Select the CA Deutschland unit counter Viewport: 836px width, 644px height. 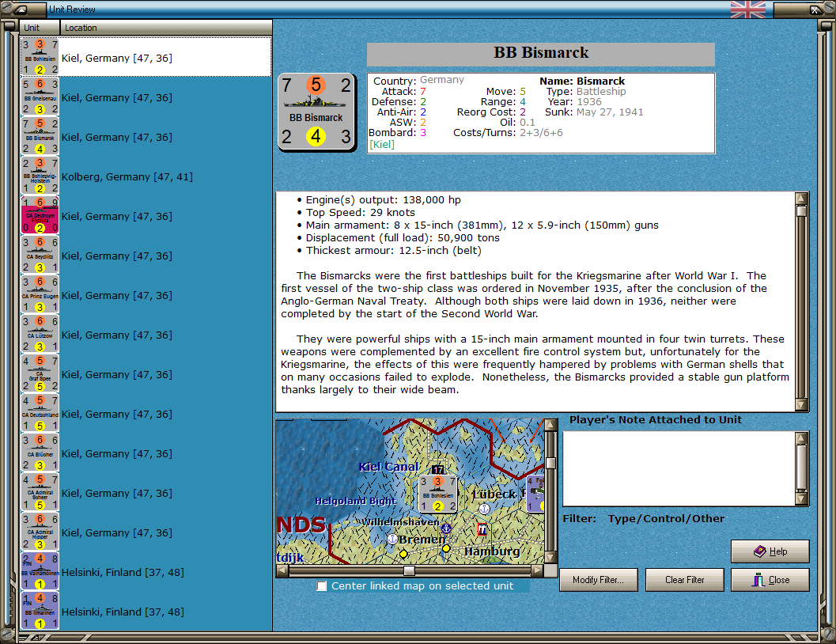coord(40,413)
